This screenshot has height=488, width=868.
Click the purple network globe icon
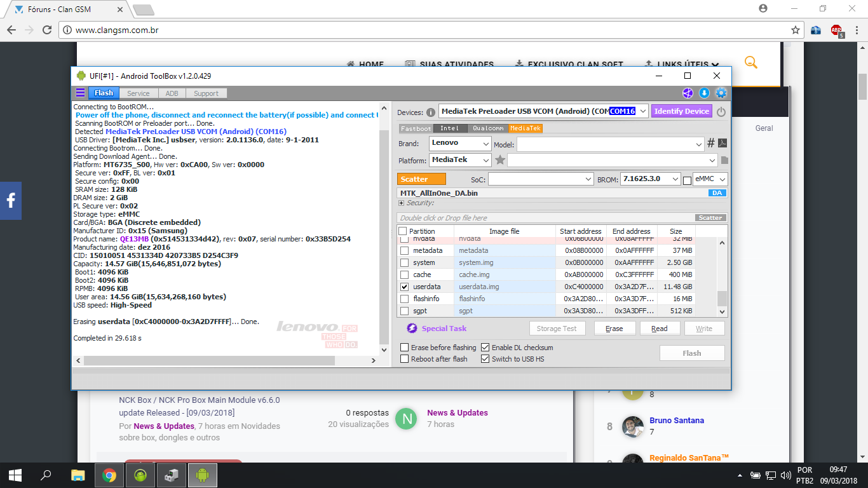click(688, 93)
